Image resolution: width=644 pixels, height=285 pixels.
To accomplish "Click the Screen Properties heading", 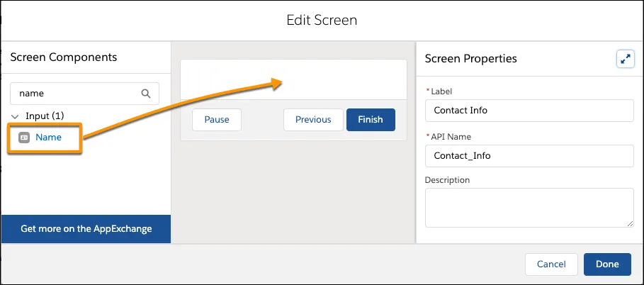I will point(470,58).
